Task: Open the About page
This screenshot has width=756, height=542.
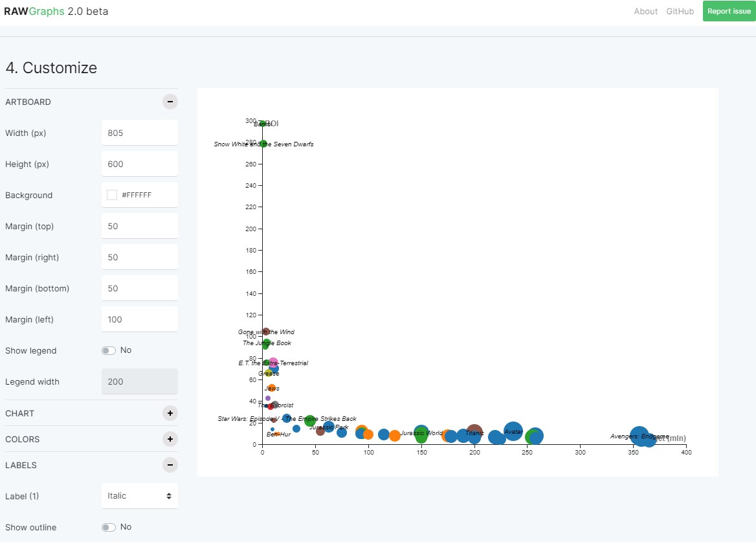Action: click(x=645, y=11)
